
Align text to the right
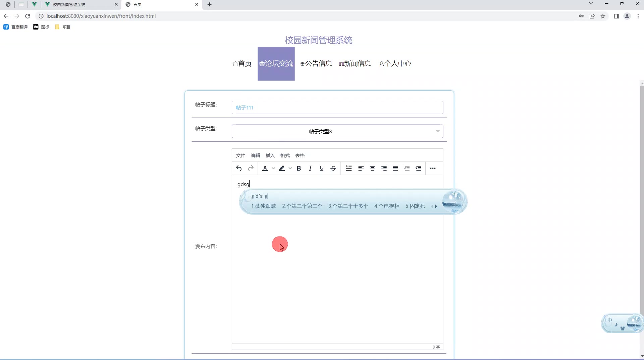point(384,168)
